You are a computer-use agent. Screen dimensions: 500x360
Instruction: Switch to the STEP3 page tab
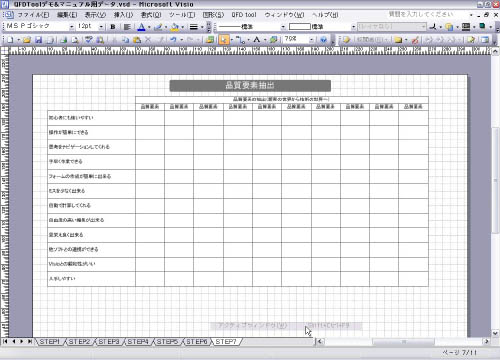109,342
